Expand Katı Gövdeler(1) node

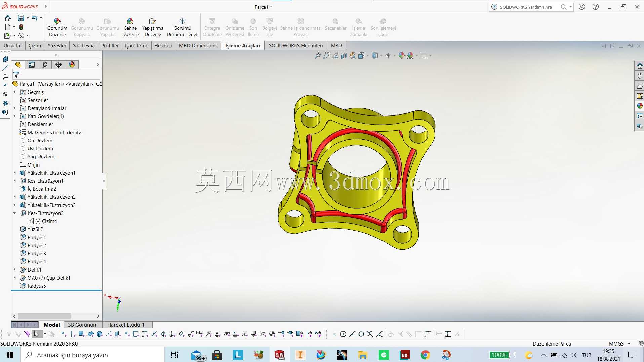pos(15,116)
